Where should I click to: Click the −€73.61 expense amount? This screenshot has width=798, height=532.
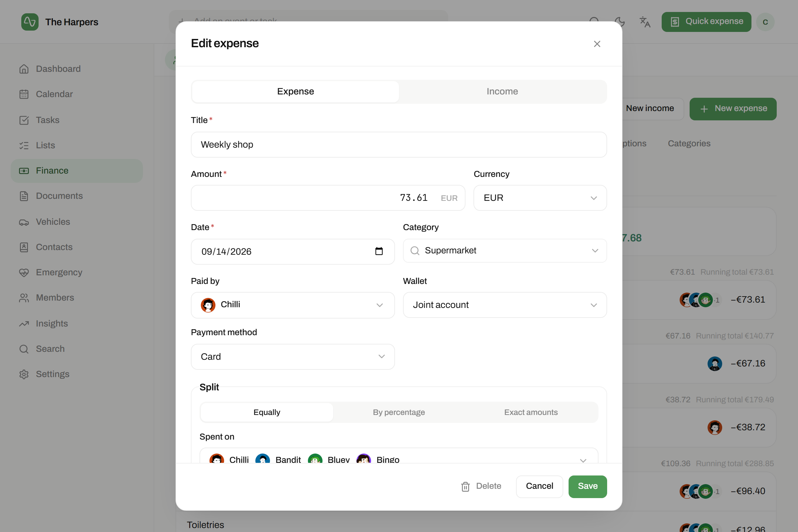point(748,300)
